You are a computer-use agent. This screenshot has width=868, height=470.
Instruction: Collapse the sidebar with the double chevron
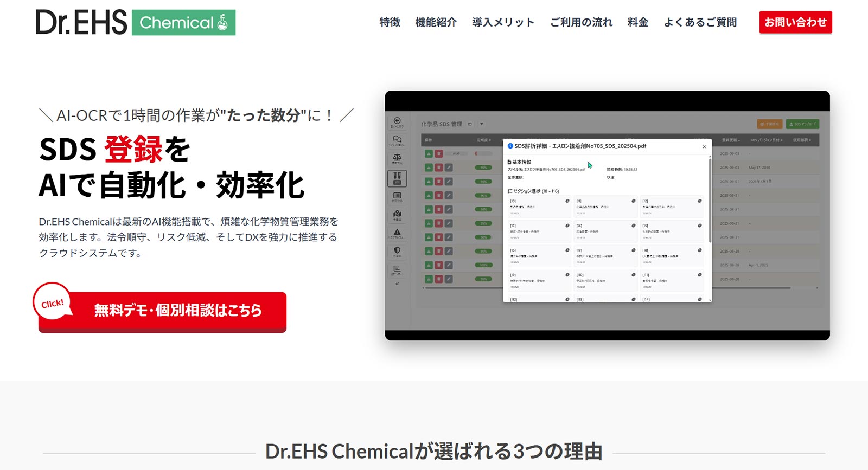point(397,284)
